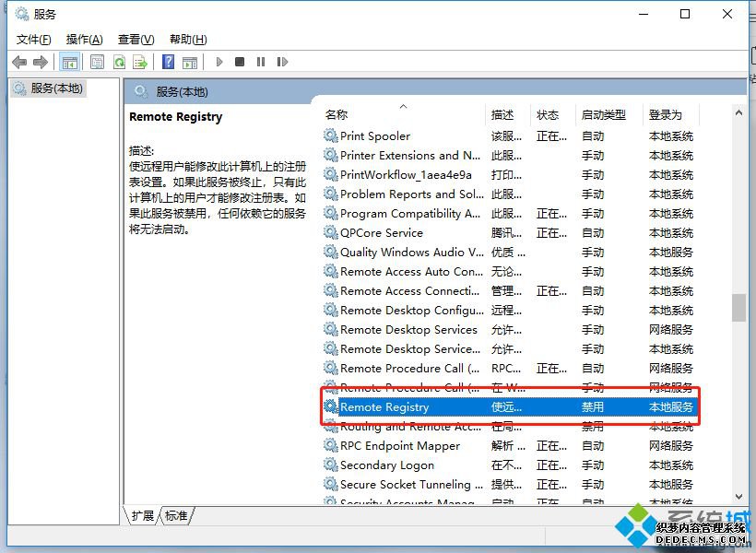Click 网络服务 logon of RPC Endpoint Mapper

(670, 445)
